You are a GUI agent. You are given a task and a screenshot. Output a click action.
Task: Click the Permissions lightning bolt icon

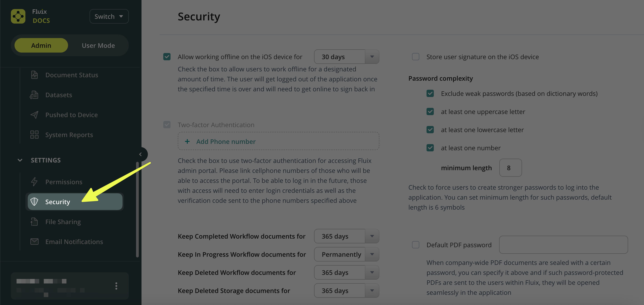pyautogui.click(x=34, y=182)
